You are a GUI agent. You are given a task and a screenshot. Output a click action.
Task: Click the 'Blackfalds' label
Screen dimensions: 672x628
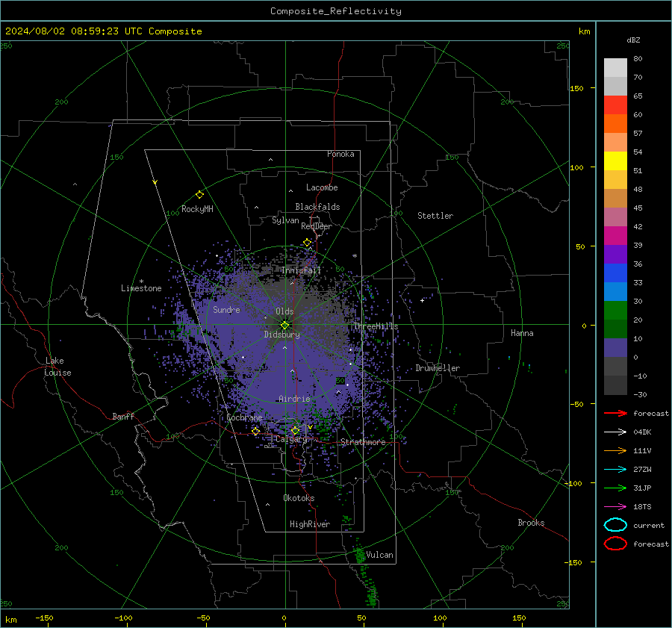[317, 207]
